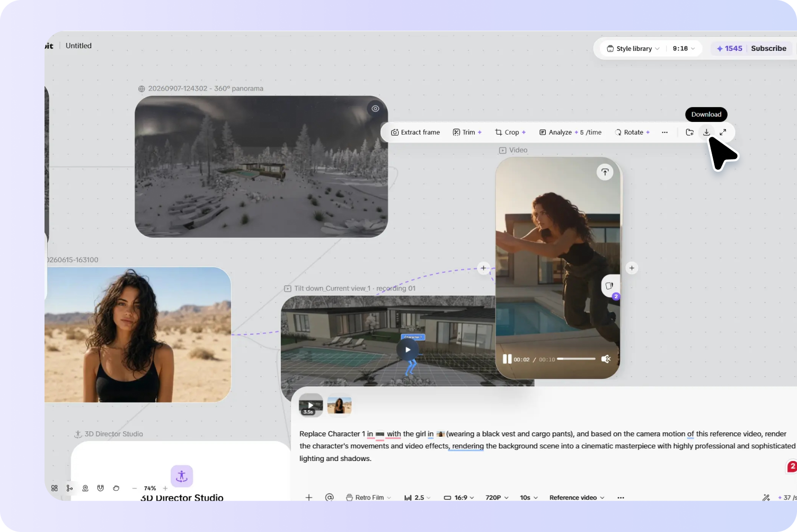Select the Crop tool
797x532 pixels.
[510, 132]
